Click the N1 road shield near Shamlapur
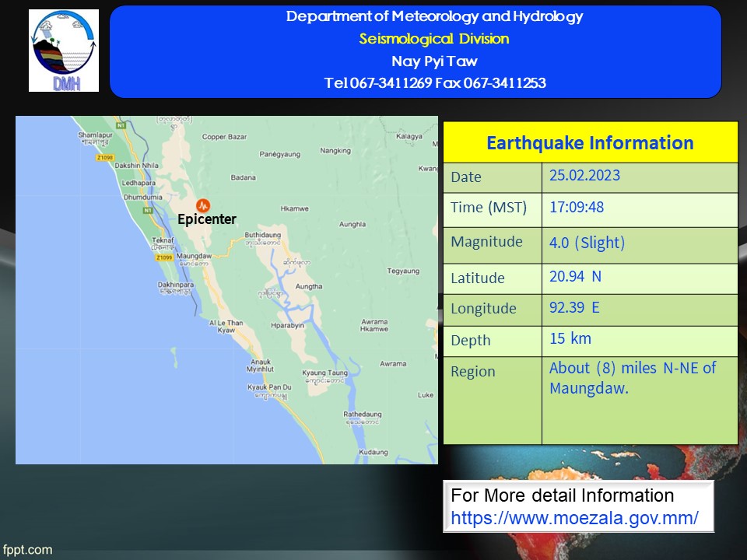747x560 pixels. click(x=121, y=125)
